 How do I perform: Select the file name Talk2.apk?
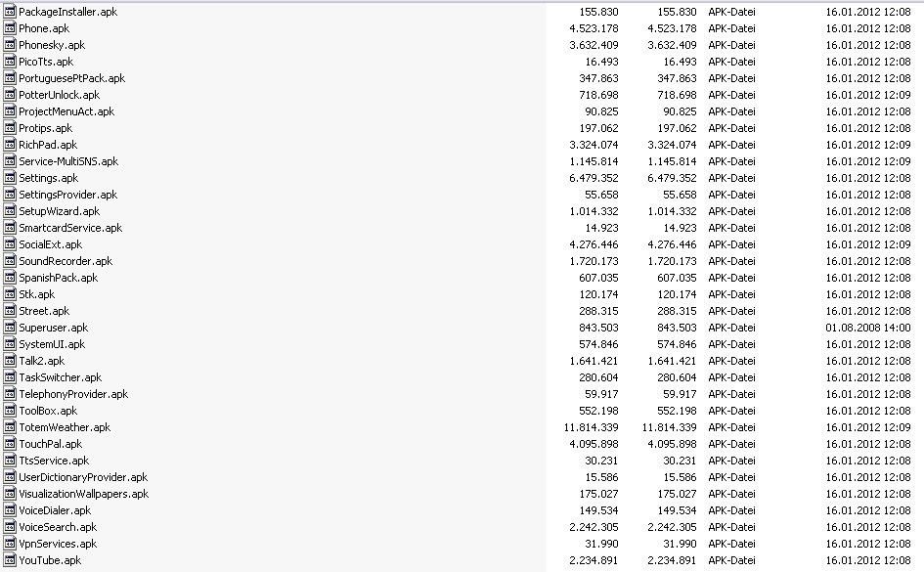41,361
